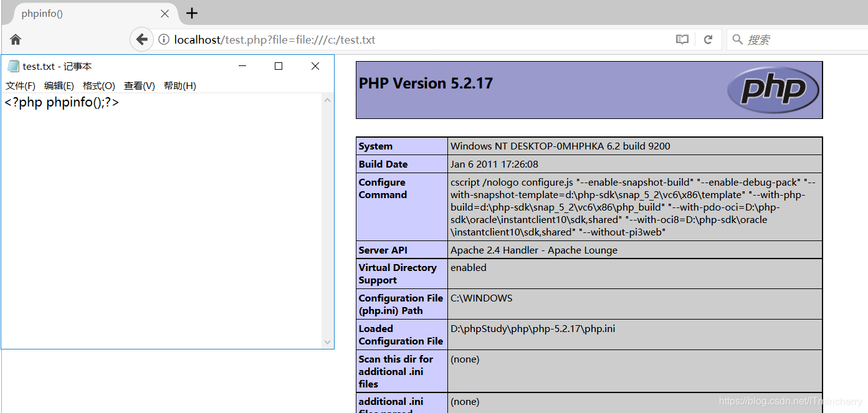Close the phpinfo() tab

(165, 13)
